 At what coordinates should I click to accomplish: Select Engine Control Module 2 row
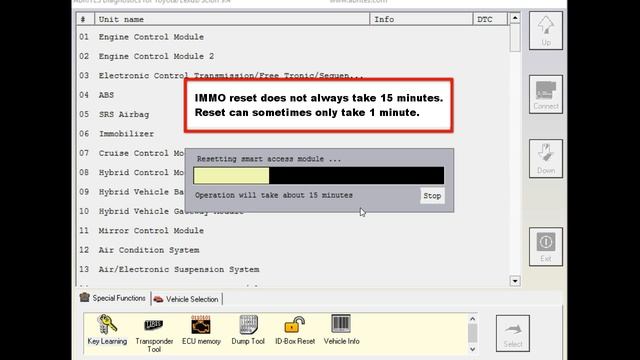[292, 56]
